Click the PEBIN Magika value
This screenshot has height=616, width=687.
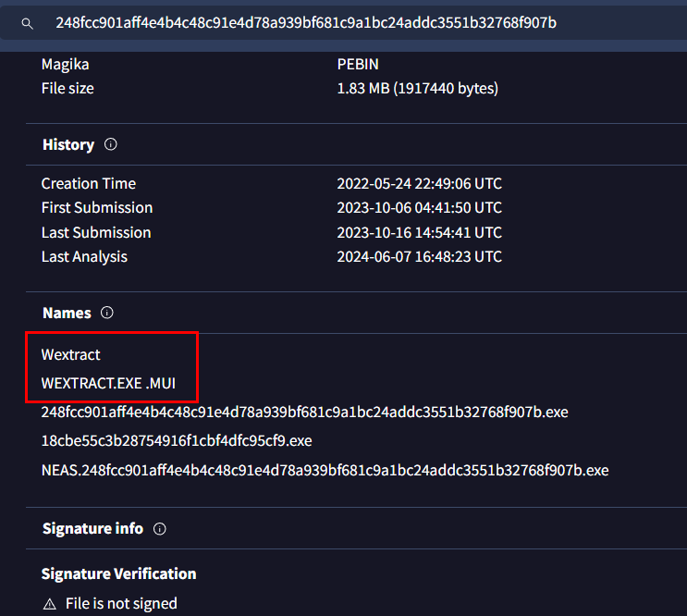[x=358, y=65]
